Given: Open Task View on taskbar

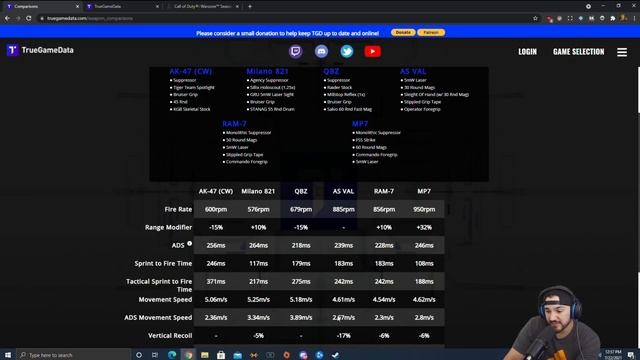Looking at the screenshot, I should click(155, 355).
